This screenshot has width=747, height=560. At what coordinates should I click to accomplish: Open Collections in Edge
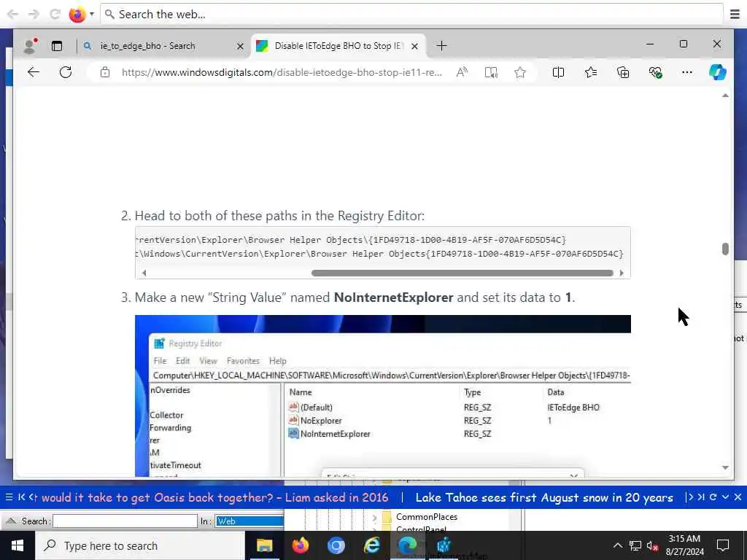(x=623, y=72)
